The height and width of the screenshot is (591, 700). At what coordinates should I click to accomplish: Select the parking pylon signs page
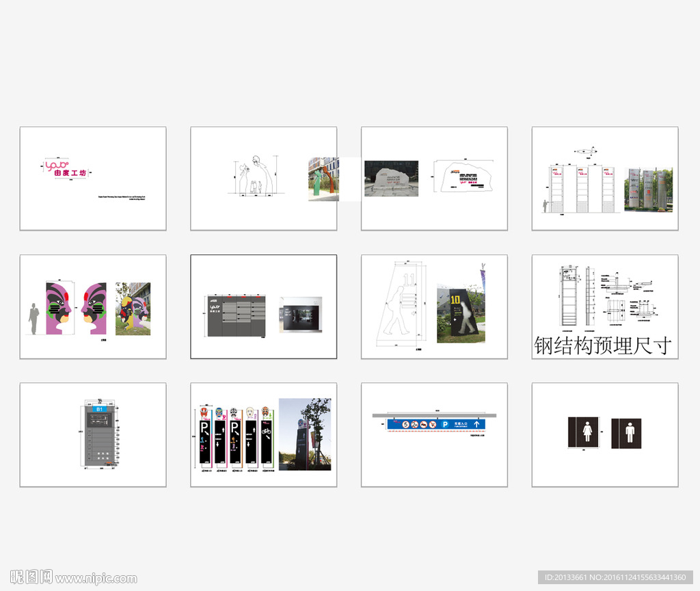[x=263, y=434]
